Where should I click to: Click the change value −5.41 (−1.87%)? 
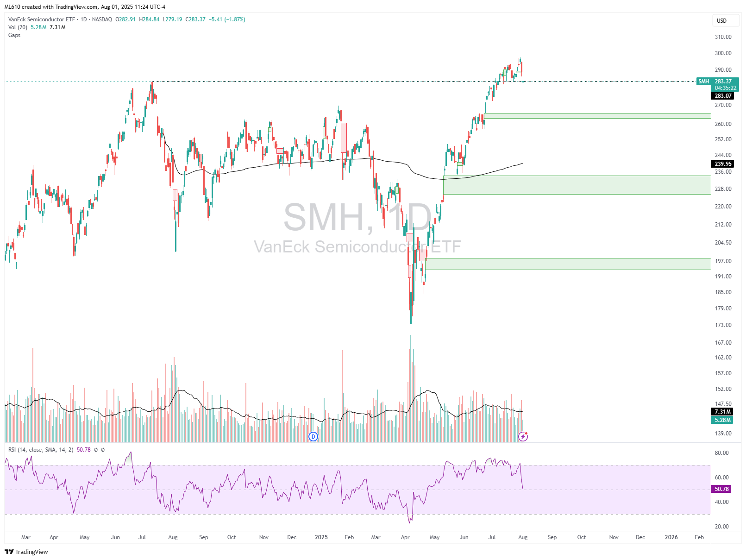pyautogui.click(x=227, y=19)
